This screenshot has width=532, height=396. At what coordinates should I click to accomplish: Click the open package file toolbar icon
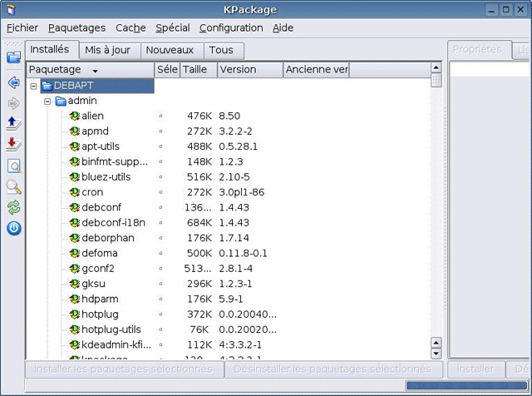[13, 57]
